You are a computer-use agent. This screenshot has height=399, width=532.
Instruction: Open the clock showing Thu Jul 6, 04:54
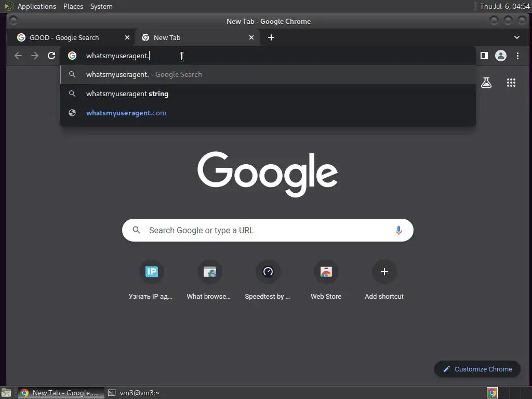(x=504, y=6)
